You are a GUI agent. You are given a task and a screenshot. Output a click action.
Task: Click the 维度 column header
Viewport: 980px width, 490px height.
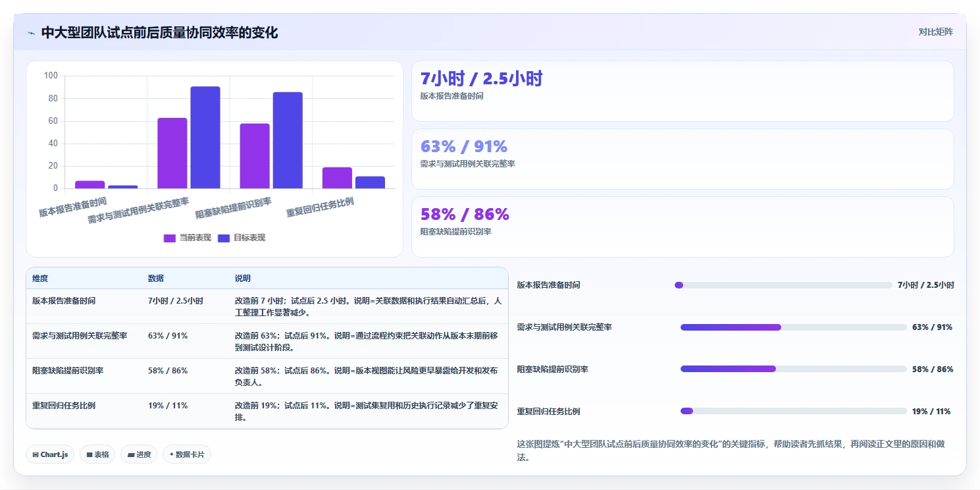coord(40,279)
